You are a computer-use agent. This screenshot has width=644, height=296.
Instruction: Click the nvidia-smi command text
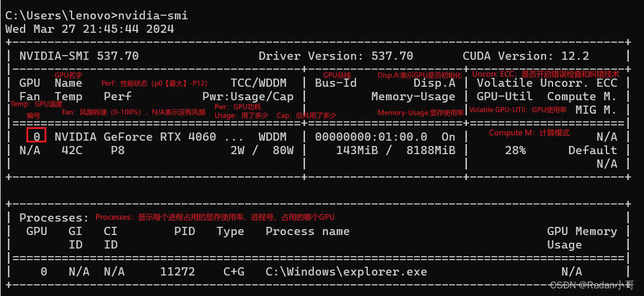[x=152, y=16]
